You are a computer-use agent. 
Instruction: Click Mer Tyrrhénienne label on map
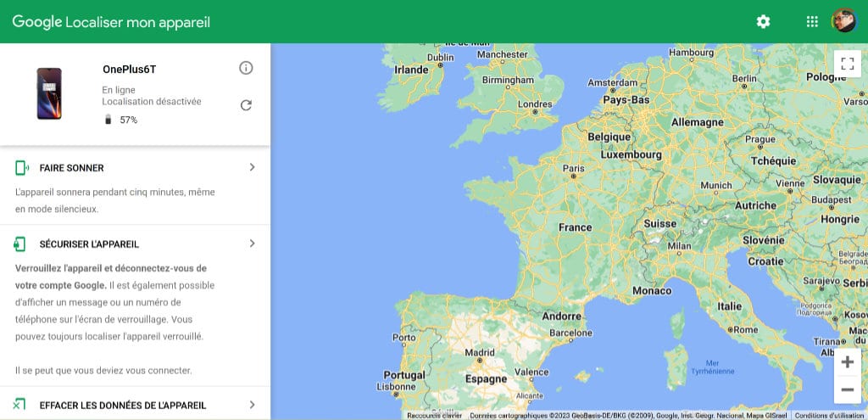[x=712, y=367]
